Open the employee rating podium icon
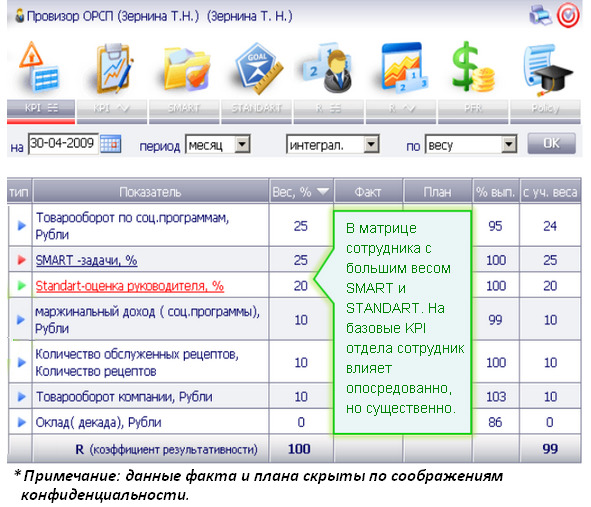The height and width of the screenshot is (507, 591). 328,68
